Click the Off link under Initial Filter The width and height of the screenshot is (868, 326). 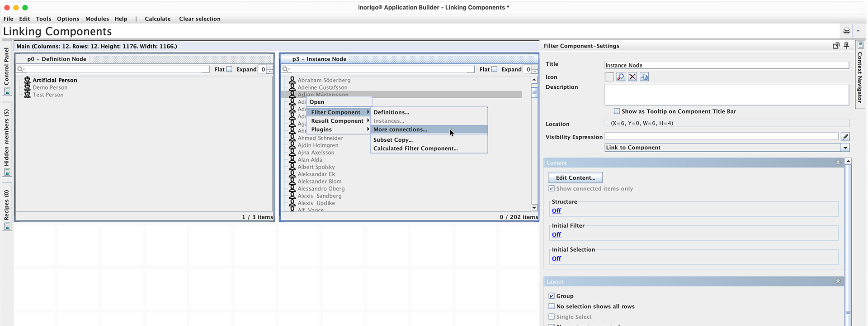point(556,235)
